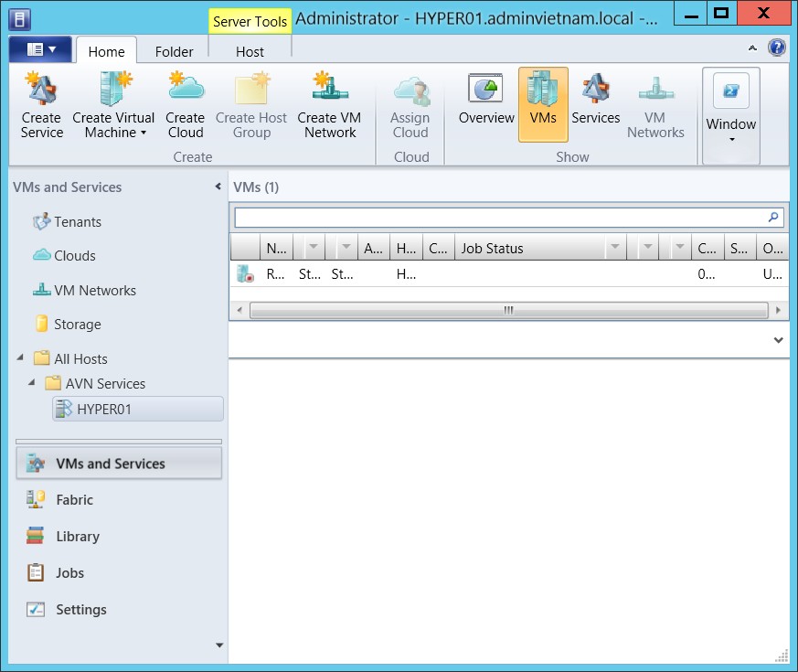This screenshot has height=672, width=798.
Task: Collapse the ribbon with the up arrow
Action: point(752,48)
